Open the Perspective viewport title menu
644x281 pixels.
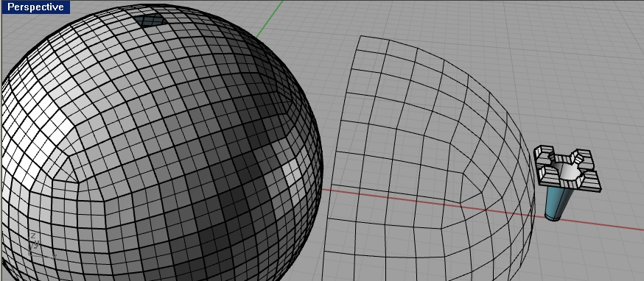(x=35, y=7)
